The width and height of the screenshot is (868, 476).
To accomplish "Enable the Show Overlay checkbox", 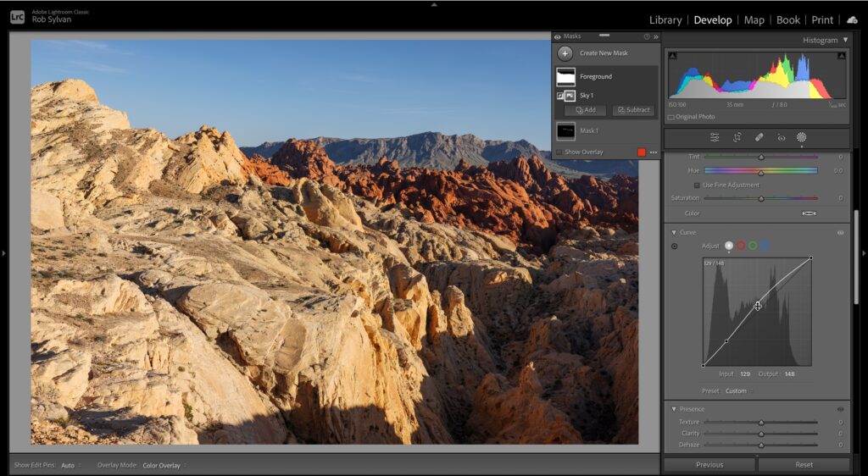I will (559, 152).
